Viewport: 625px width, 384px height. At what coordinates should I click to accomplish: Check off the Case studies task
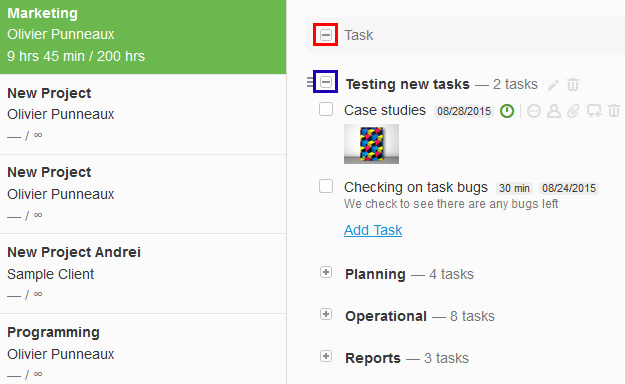click(x=326, y=109)
